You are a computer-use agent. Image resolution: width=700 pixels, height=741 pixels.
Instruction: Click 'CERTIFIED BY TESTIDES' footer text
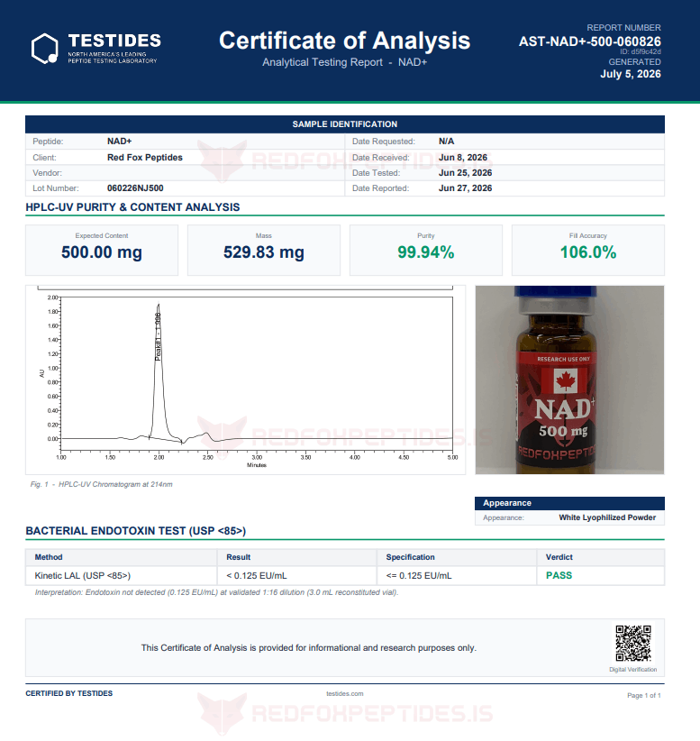[x=69, y=693]
